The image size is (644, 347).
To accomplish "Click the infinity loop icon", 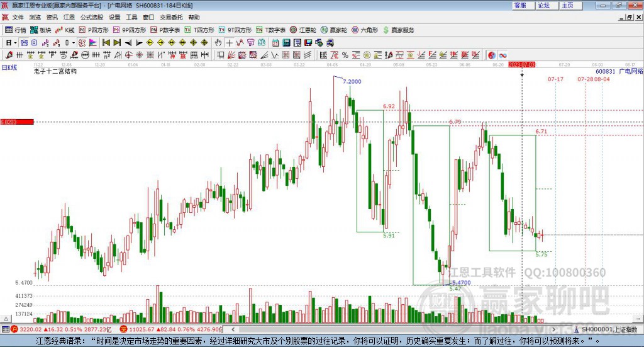I will click(502, 55).
